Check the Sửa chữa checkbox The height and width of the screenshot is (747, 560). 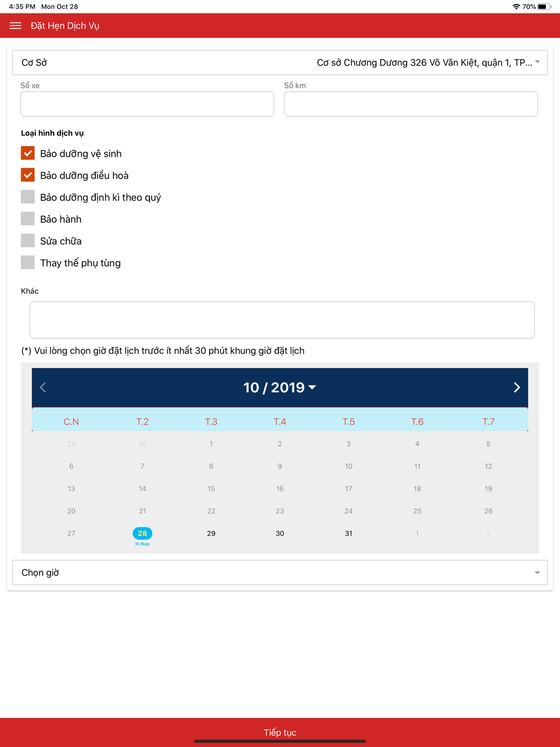coord(27,241)
